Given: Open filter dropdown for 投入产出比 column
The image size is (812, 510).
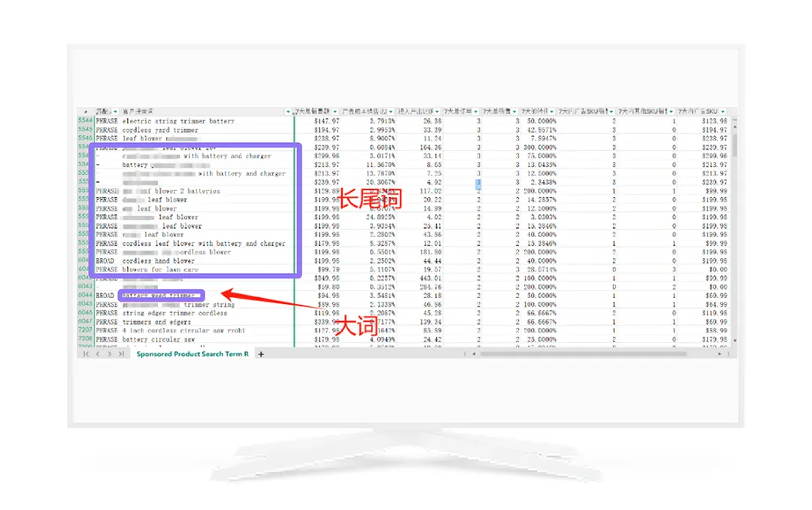Looking at the screenshot, I should click(x=437, y=111).
